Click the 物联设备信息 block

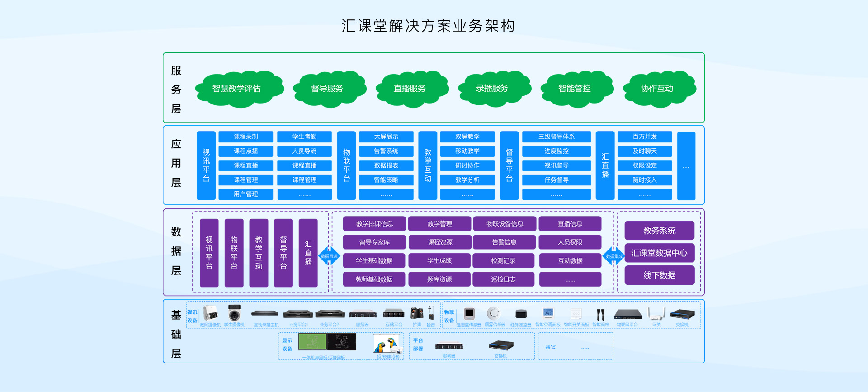click(x=505, y=224)
